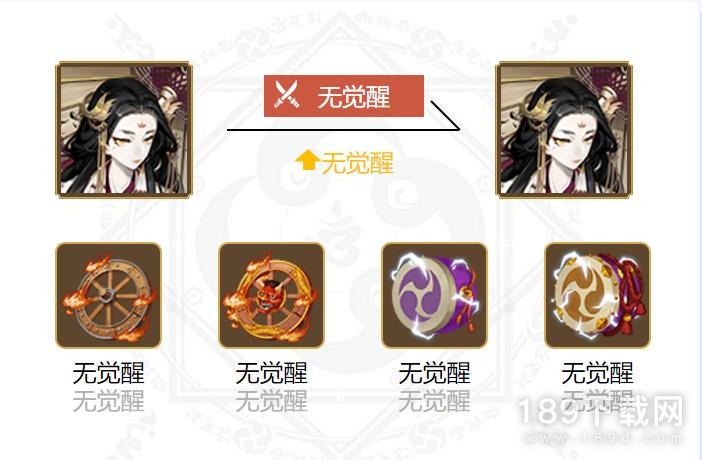Click the yellow upward arrow icon
The width and height of the screenshot is (702, 460).
tap(307, 160)
